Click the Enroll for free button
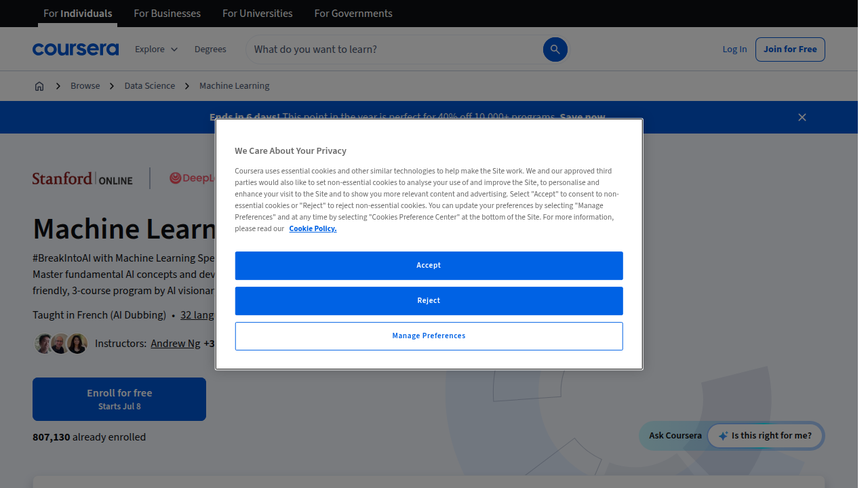Viewport: 868px width, 488px height. coord(119,399)
